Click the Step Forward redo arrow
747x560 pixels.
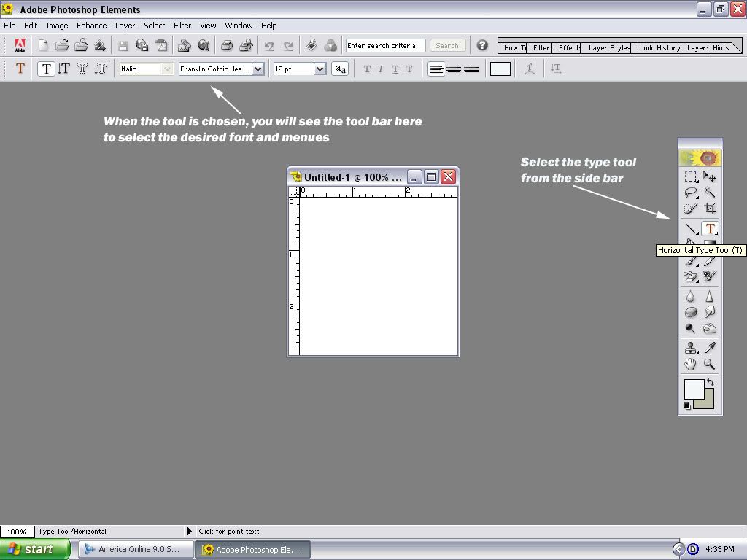click(x=288, y=46)
